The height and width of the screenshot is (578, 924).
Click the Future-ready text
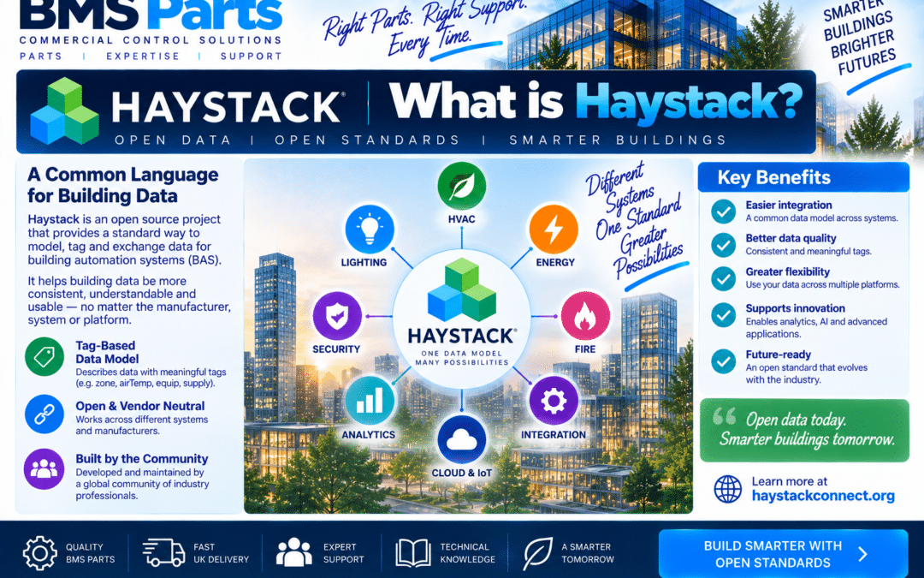[x=778, y=355]
